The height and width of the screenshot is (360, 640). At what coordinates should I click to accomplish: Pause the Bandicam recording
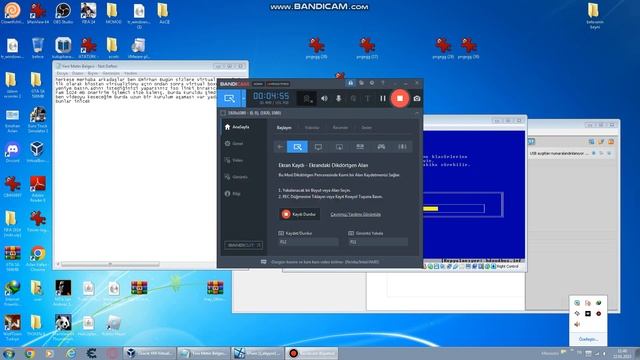(x=382, y=98)
